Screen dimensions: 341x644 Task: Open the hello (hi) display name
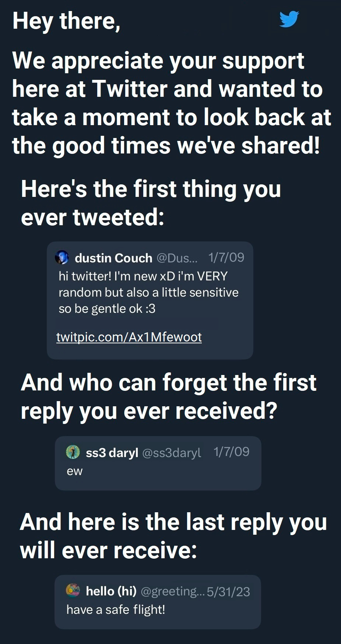[x=111, y=591]
